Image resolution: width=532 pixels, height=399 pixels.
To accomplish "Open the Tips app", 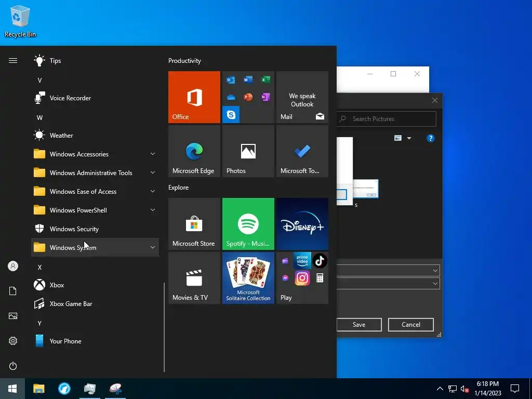I will [95, 61].
